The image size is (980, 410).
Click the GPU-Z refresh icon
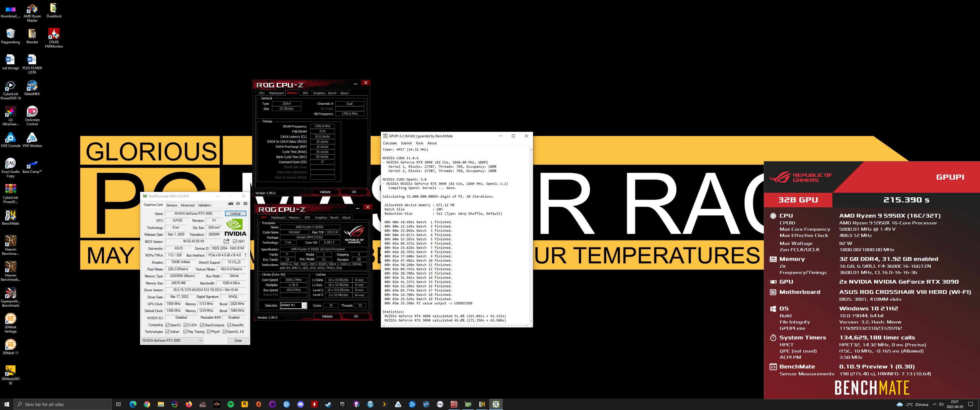pos(238,204)
